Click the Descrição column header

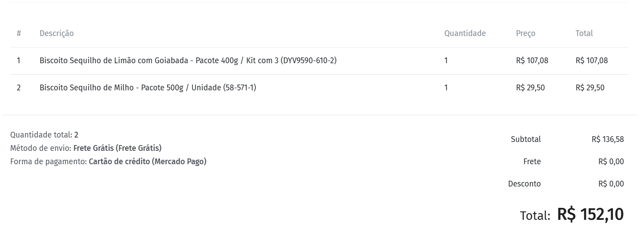tap(57, 33)
